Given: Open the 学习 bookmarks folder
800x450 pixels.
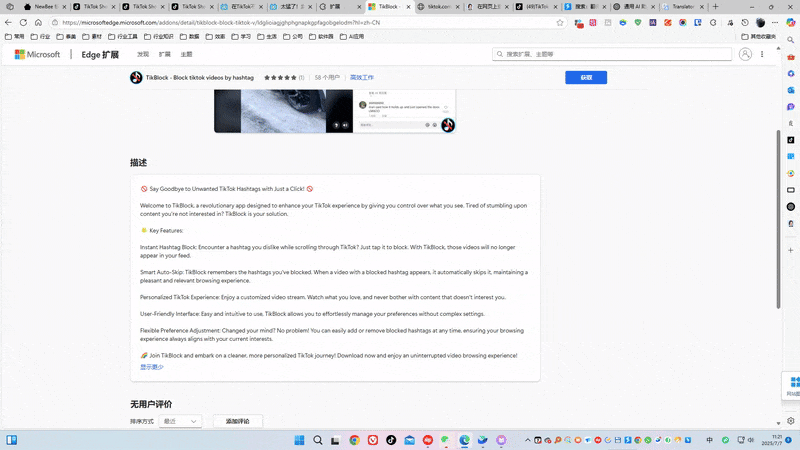Looking at the screenshot, I should (241, 37).
